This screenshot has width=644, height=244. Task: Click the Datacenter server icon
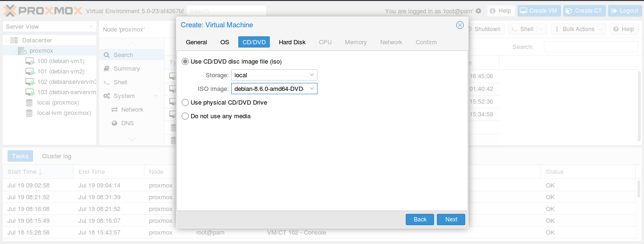point(14,41)
